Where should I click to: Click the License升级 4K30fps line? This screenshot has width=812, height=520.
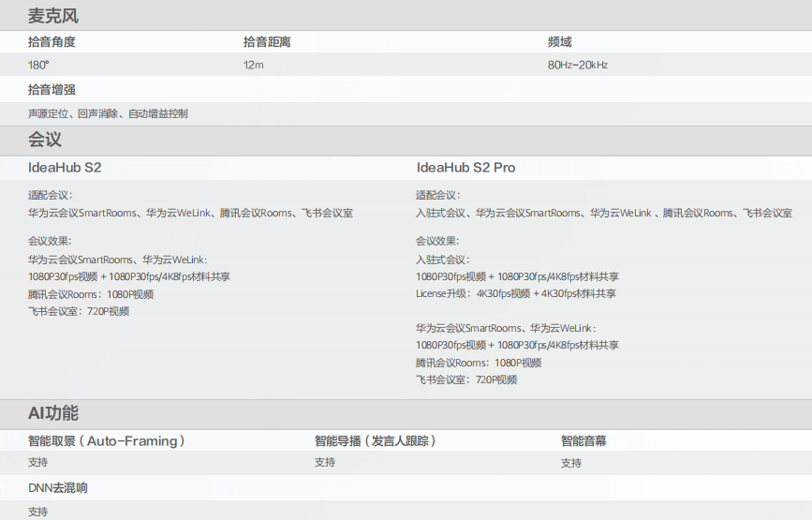click(x=516, y=293)
